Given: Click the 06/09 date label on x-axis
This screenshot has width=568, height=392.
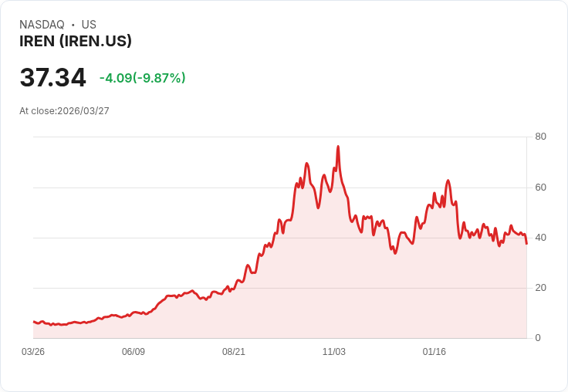Looking at the screenshot, I should click(x=134, y=352).
